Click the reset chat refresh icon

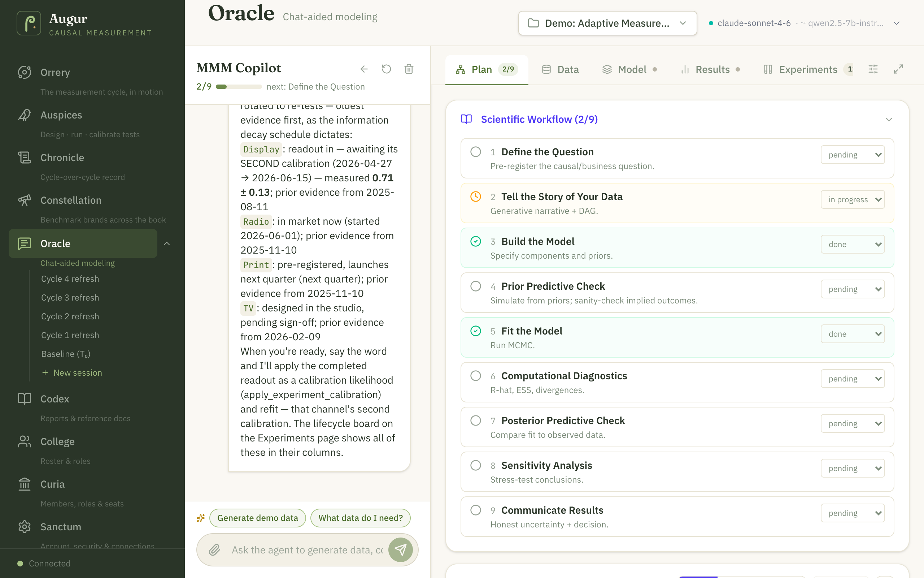point(387,69)
